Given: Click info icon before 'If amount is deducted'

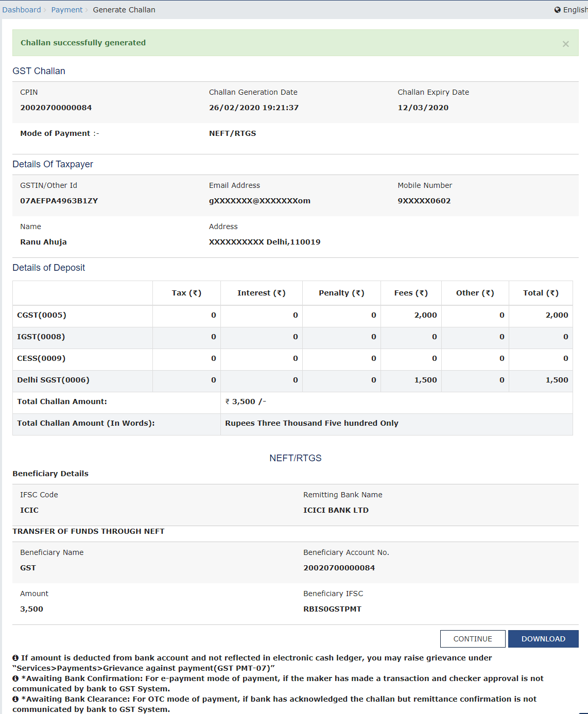Looking at the screenshot, I should click(15, 658).
